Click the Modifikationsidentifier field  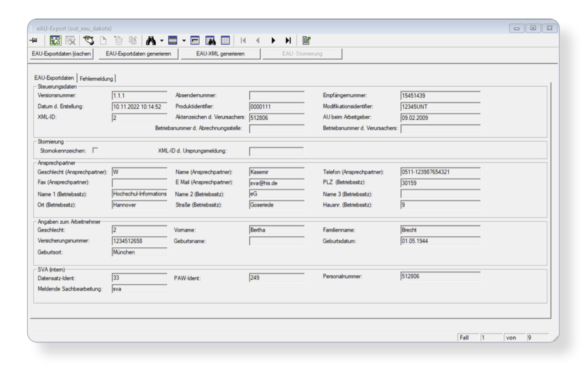pos(440,107)
